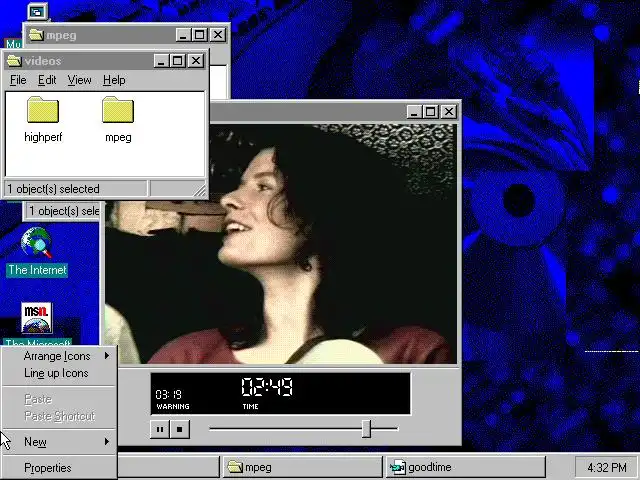Minimize the videos window

(x=161, y=61)
